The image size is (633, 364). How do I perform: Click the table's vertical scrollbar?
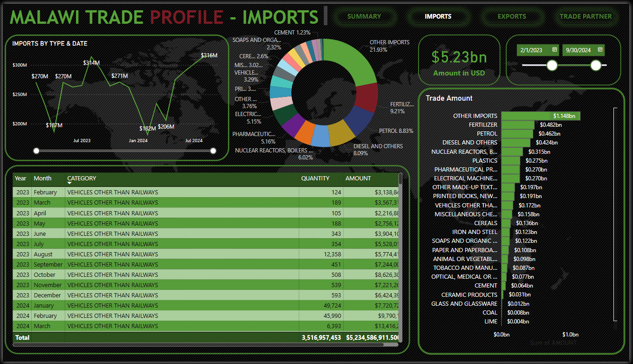click(400, 179)
